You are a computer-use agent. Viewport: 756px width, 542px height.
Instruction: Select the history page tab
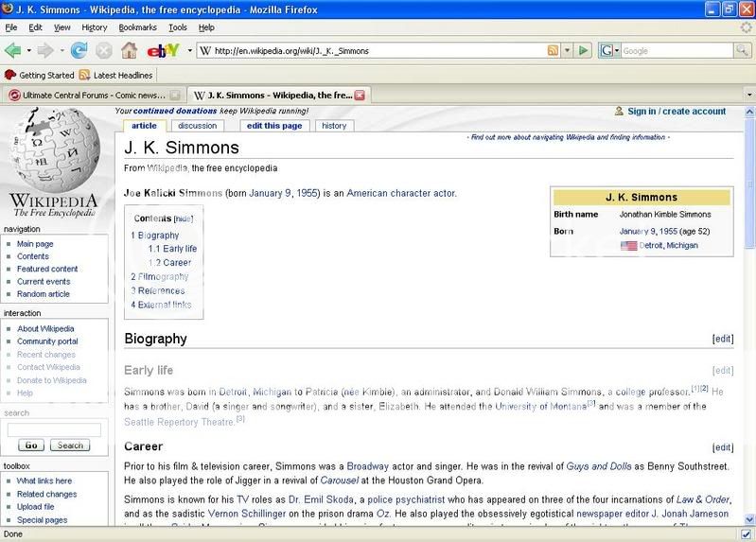click(334, 126)
